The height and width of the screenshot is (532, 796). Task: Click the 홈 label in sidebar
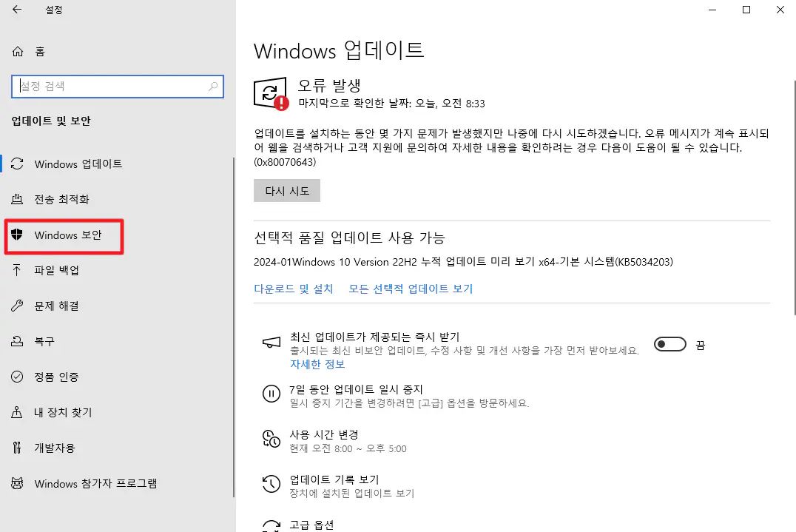[x=40, y=51]
